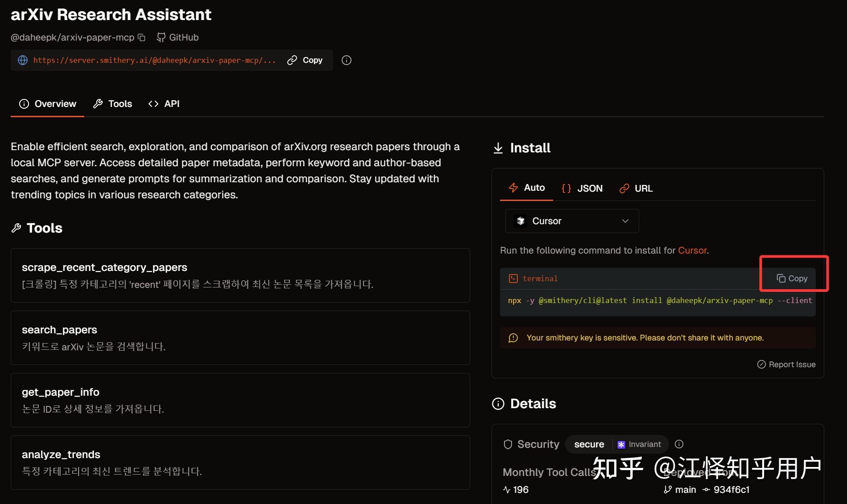Viewport: 847px width, 504px height.
Task: Choose the URL install option
Action: click(636, 188)
